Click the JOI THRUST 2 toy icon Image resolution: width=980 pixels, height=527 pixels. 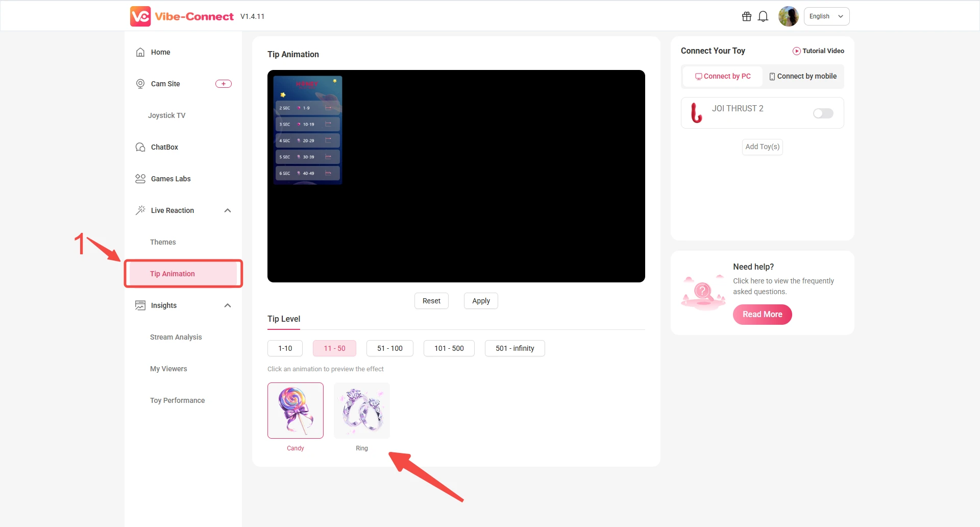tap(696, 113)
